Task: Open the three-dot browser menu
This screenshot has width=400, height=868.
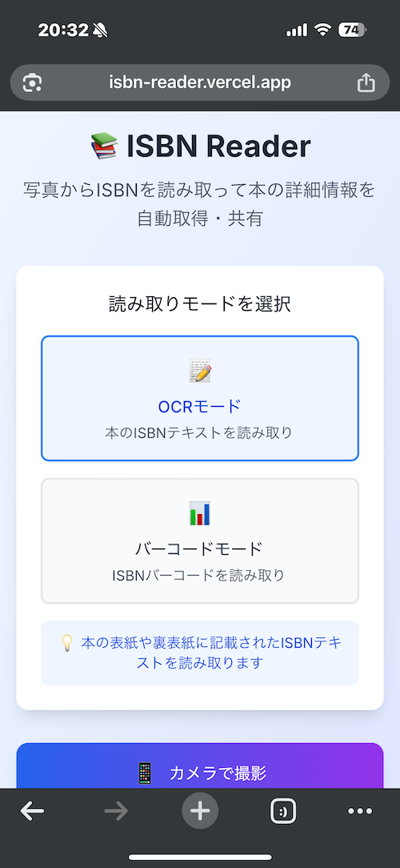Action: click(x=360, y=811)
